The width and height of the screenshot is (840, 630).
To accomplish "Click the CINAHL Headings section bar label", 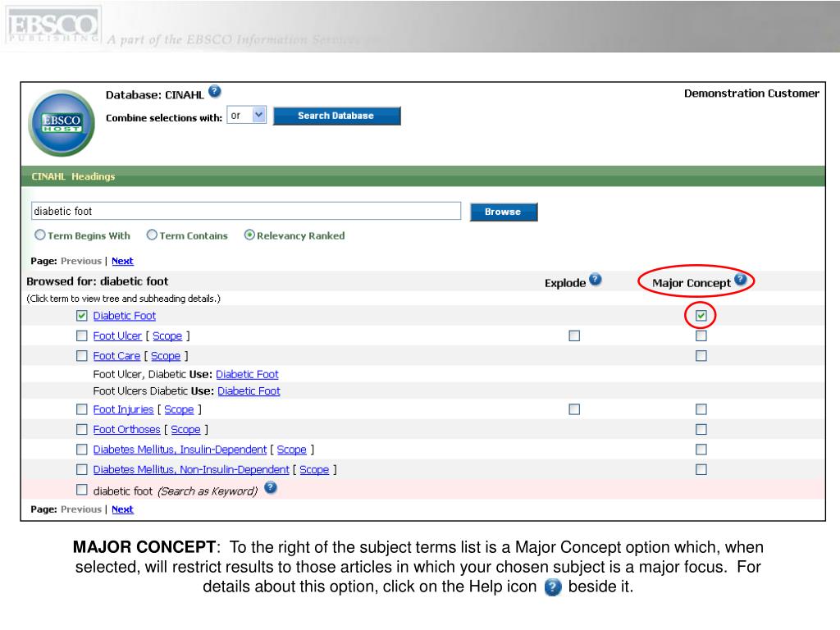I will [73, 176].
